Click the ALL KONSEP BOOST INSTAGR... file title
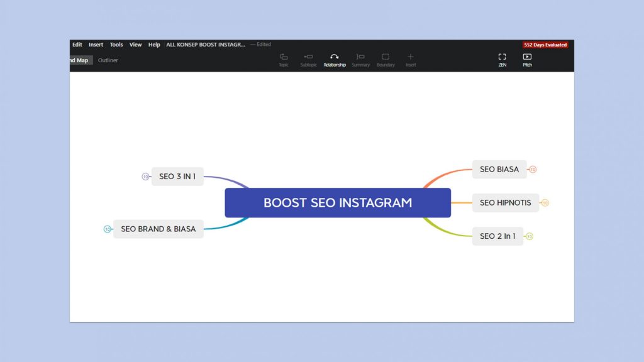This screenshot has height=362, width=644. [x=206, y=45]
